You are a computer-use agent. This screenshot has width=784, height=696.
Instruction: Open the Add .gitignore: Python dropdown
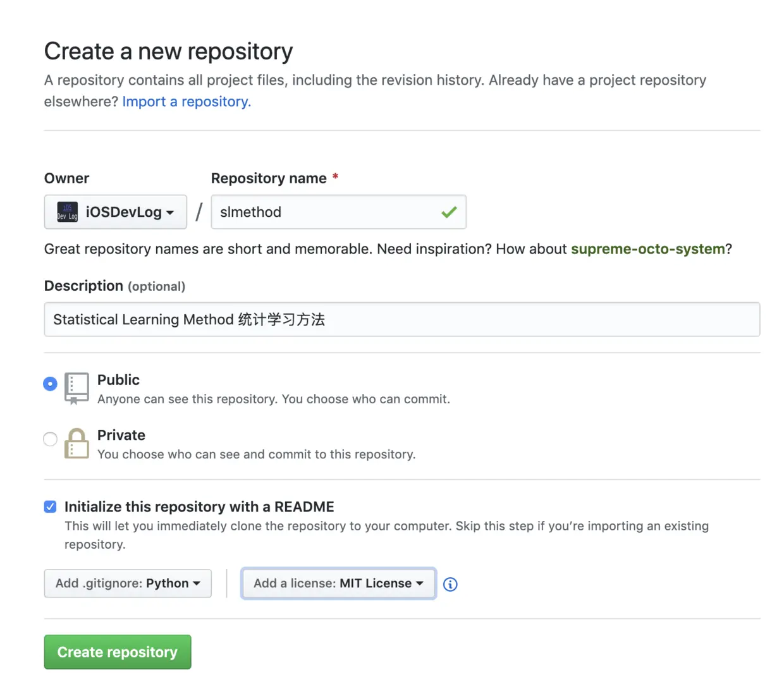[x=128, y=583]
